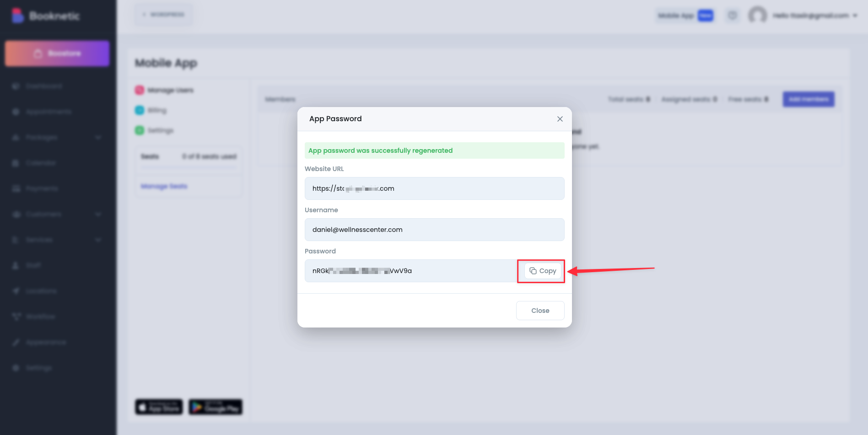868x435 pixels.
Task: Copy the app password
Action: tap(543, 271)
